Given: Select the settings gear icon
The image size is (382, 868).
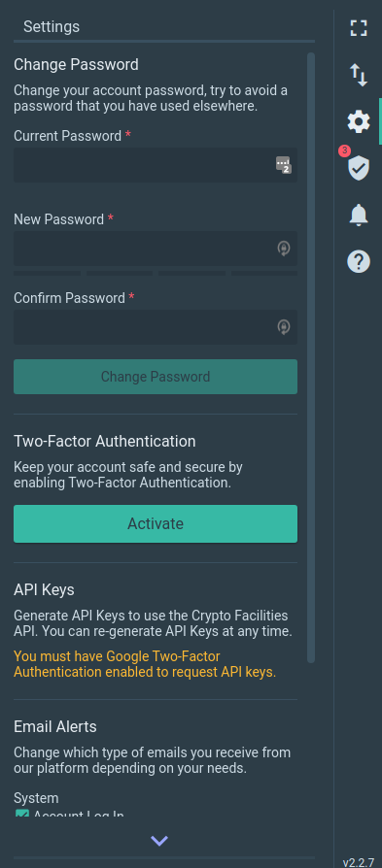Looking at the screenshot, I should pyautogui.click(x=359, y=121).
